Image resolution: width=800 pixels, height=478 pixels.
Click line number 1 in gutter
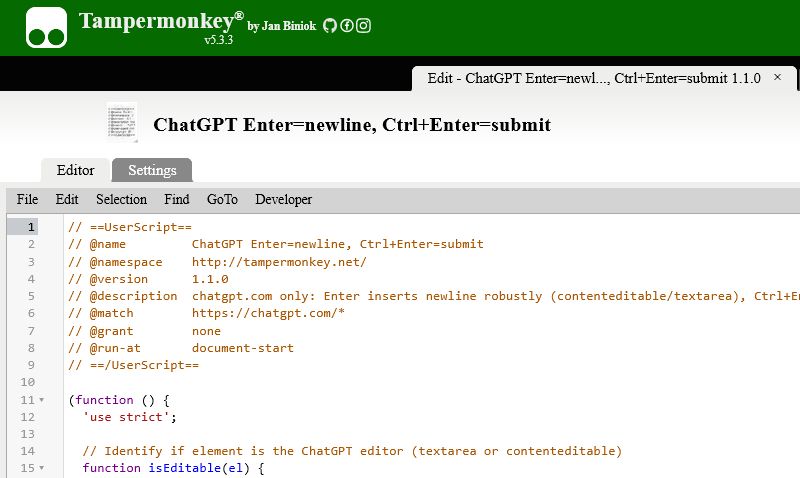[x=31, y=227]
